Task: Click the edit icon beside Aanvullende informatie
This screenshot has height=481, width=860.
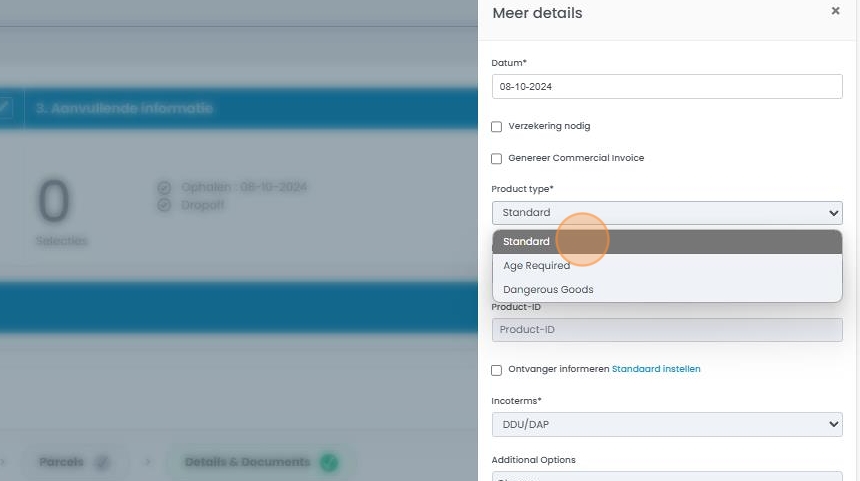Action: [5, 107]
